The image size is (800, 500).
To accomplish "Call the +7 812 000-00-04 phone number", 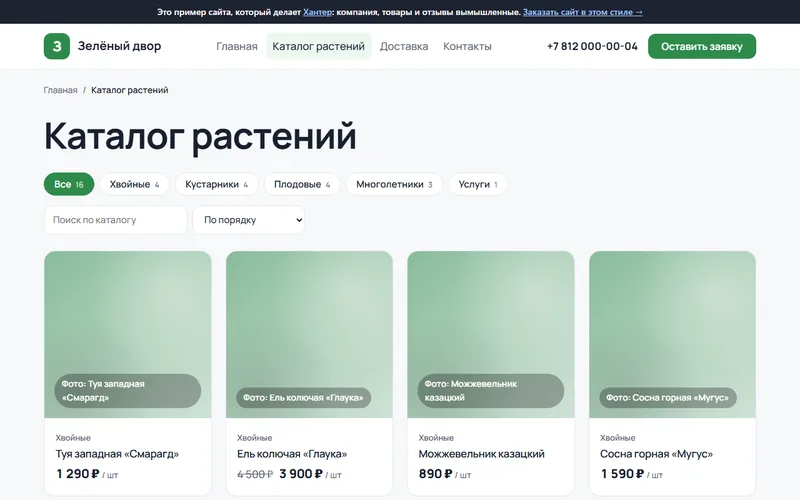I will pyautogui.click(x=592, y=46).
